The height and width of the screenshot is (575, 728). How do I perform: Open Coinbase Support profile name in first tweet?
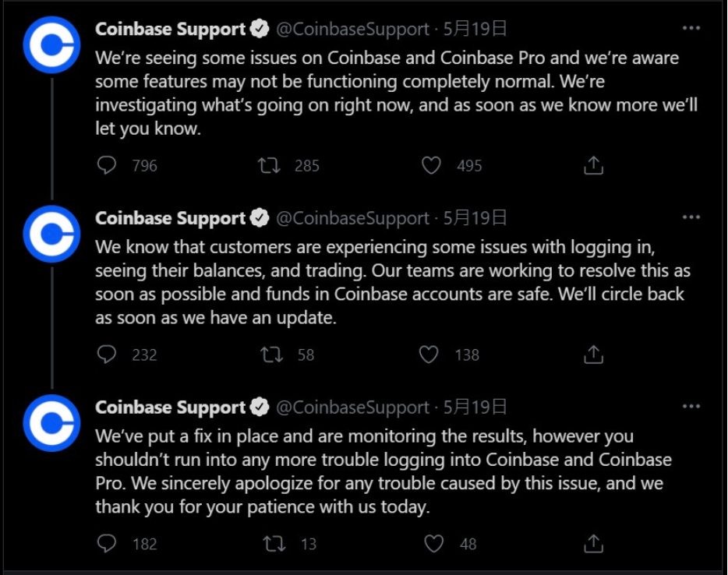point(170,30)
